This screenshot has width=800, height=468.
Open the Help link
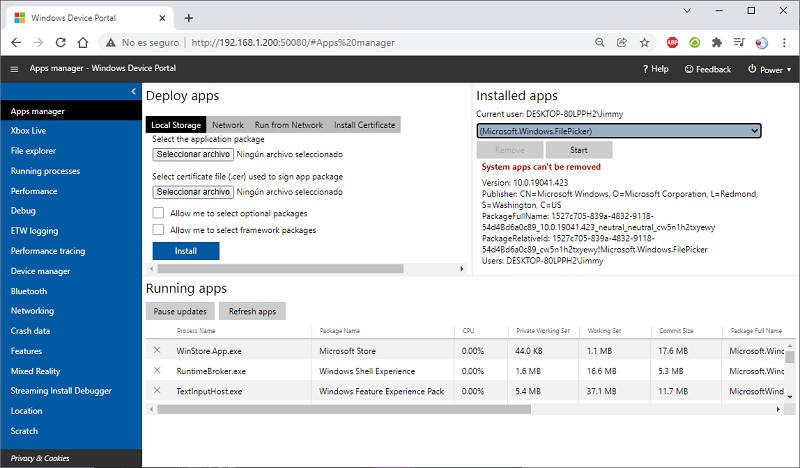click(x=655, y=69)
